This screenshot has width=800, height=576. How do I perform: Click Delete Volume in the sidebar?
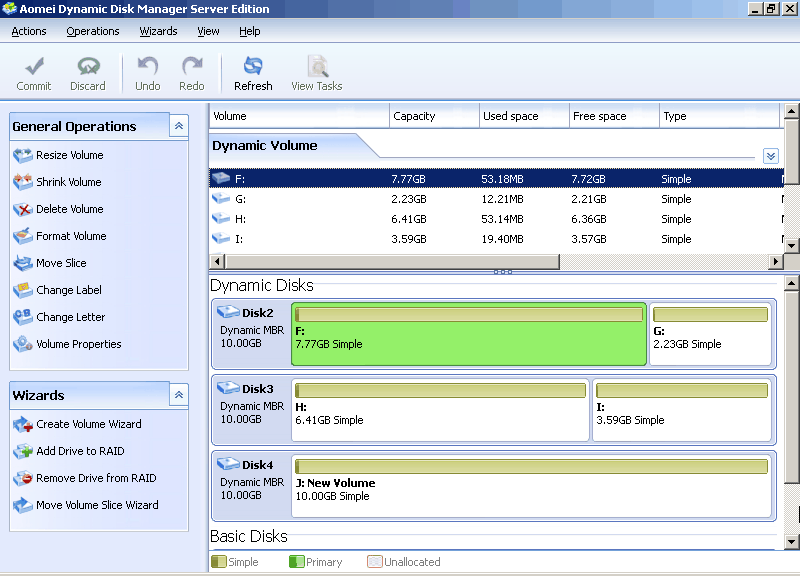pos(69,209)
